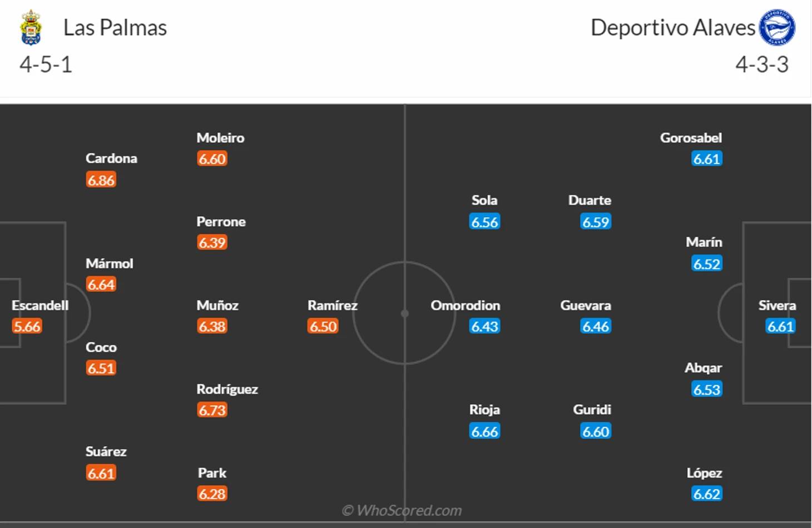Click player name Rodríguez
The width and height of the screenshot is (812, 528).
click(x=227, y=389)
